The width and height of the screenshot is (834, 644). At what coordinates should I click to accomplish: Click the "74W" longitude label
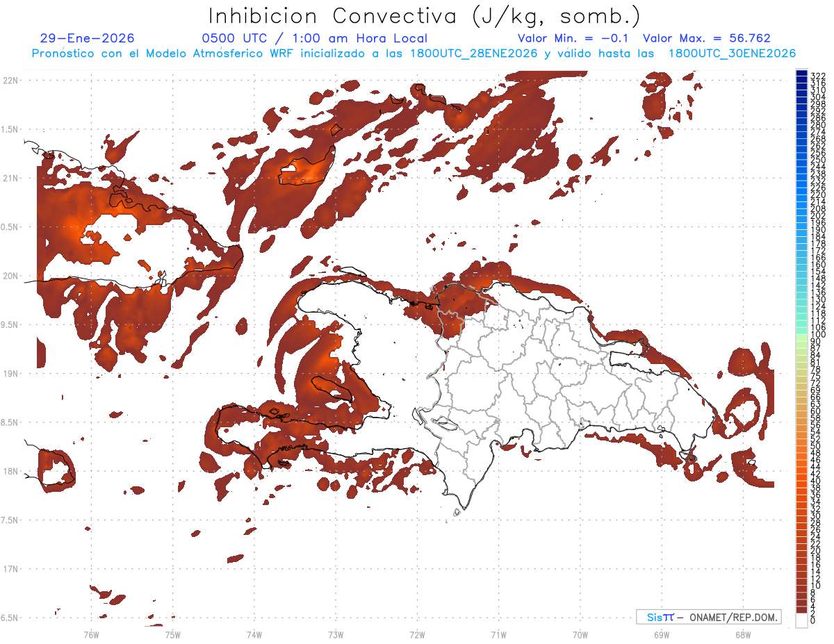[254, 635]
